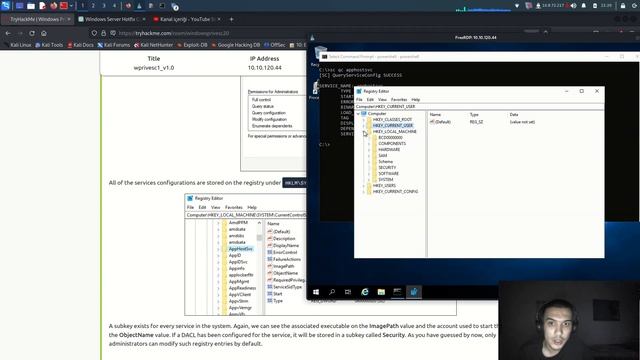Open the Windows Start button in RDP

[x=316, y=292]
